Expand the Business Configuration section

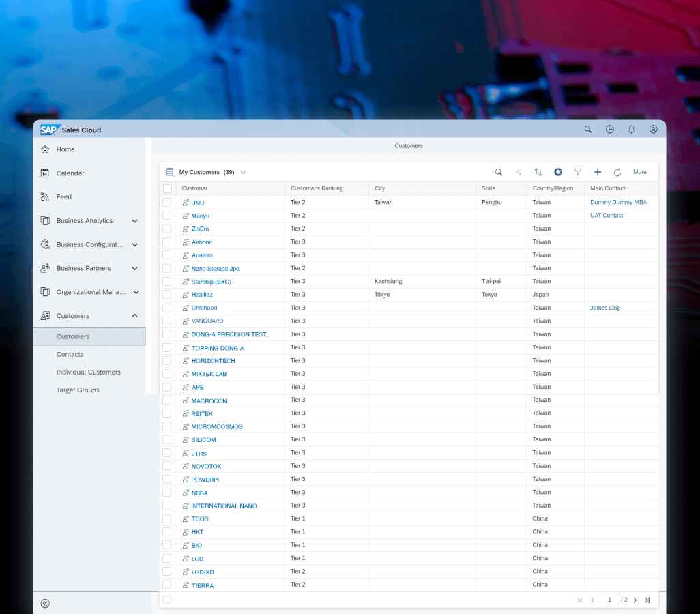tap(135, 245)
